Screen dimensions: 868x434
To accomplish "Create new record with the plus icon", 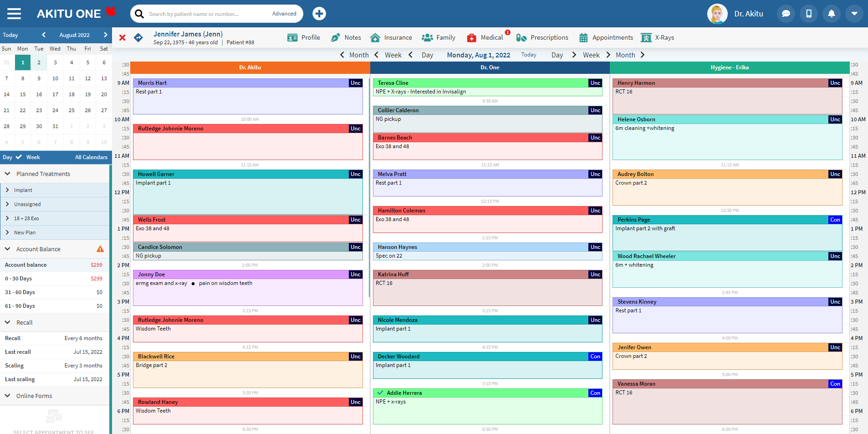I will [319, 13].
